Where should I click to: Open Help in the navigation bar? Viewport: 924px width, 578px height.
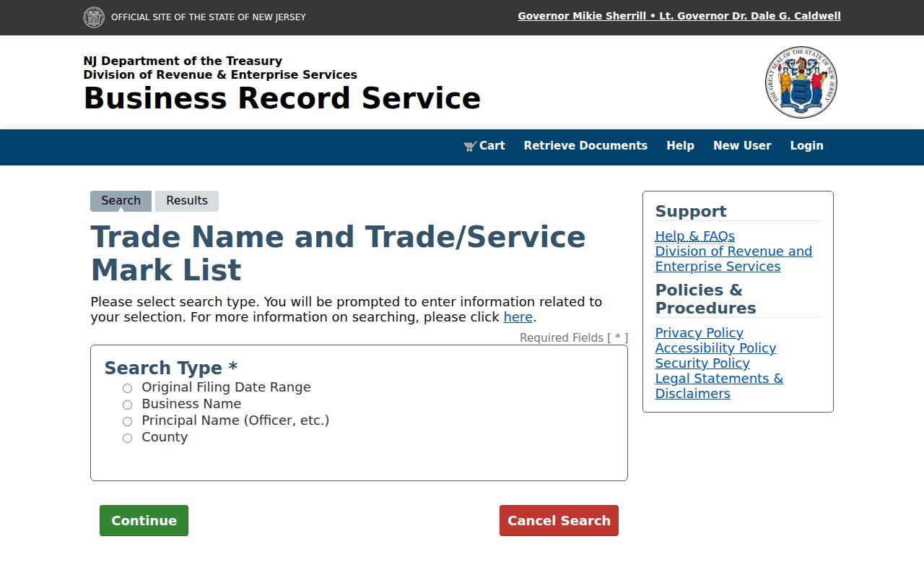pyautogui.click(x=680, y=146)
